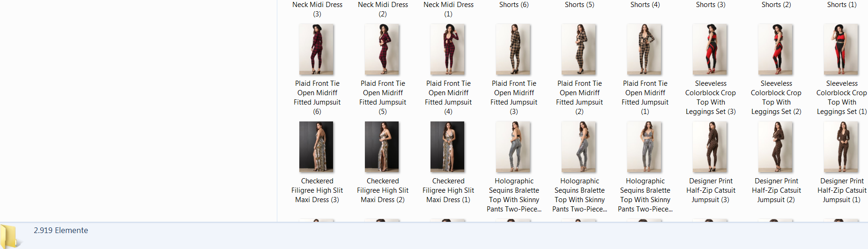The width and height of the screenshot is (868, 249).
Task: Select Sleeveless Colorblock Crop Top Set (1) thumbnail
Action: click(x=842, y=50)
